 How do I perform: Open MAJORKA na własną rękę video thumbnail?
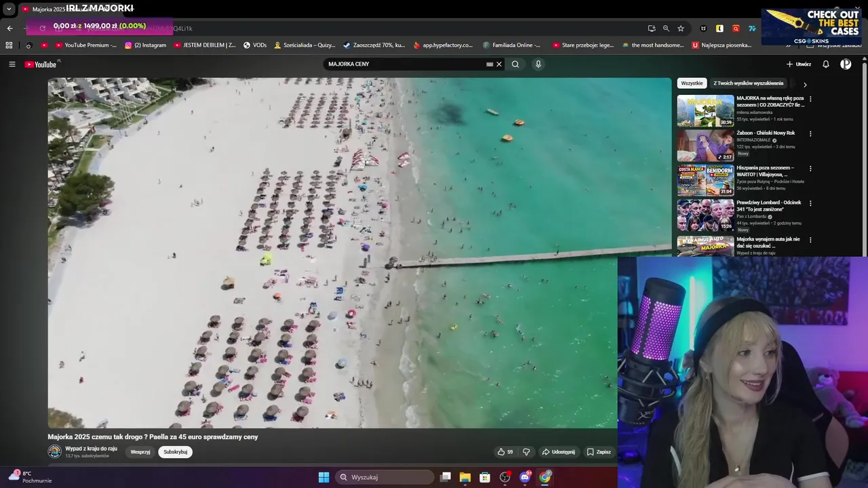pos(705,110)
